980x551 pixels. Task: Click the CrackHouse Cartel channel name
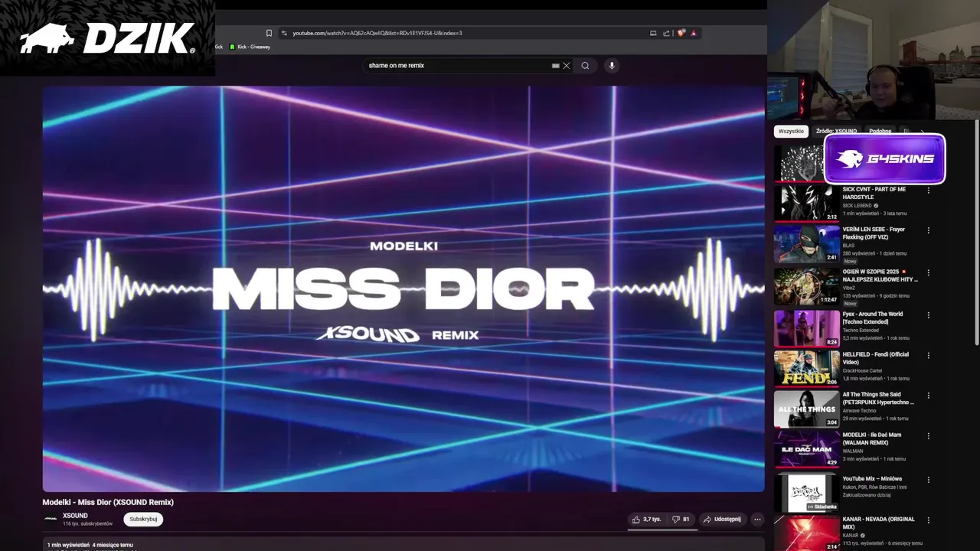[863, 370]
